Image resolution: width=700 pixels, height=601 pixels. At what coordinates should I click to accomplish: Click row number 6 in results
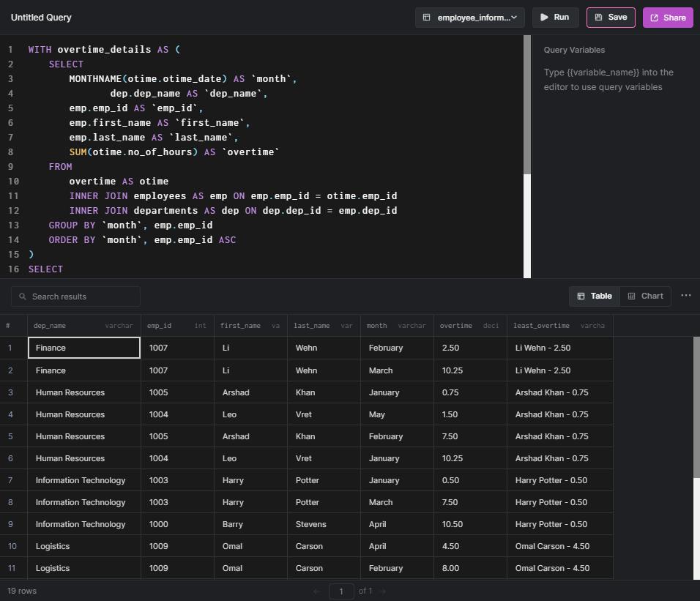[10, 458]
